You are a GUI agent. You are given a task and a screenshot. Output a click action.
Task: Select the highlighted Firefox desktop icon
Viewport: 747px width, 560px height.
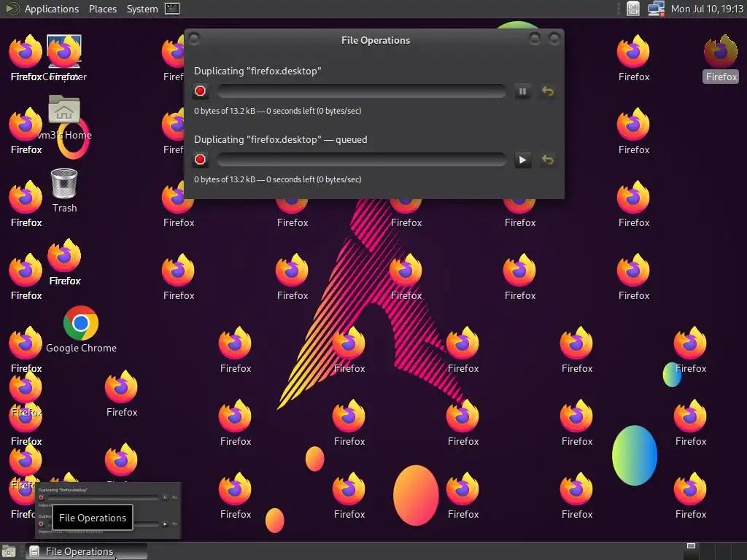point(721,58)
